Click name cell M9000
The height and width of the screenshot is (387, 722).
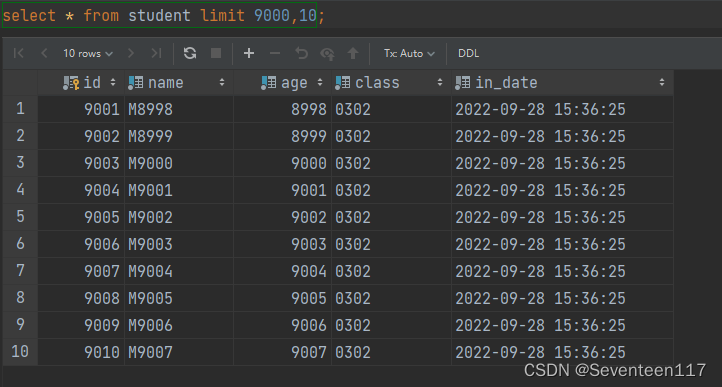(x=179, y=163)
